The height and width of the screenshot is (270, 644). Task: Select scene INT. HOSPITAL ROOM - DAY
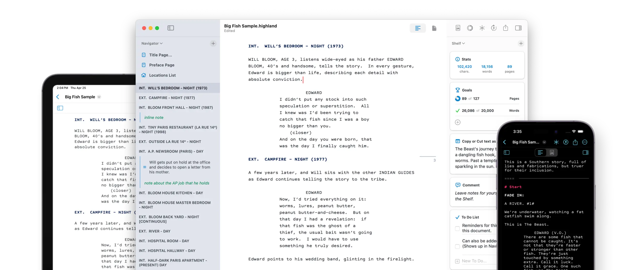178,241
